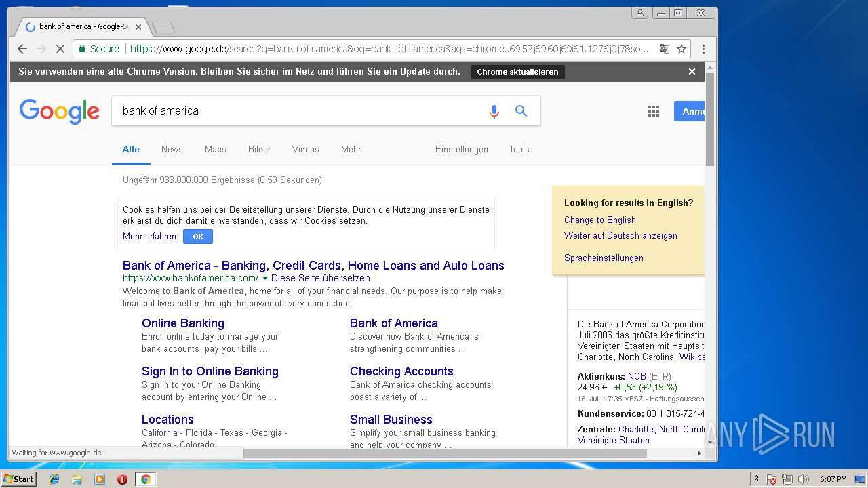This screenshot has height=488, width=868.
Task: Click the horizontal scrollbar thumb
Action: (444, 453)
